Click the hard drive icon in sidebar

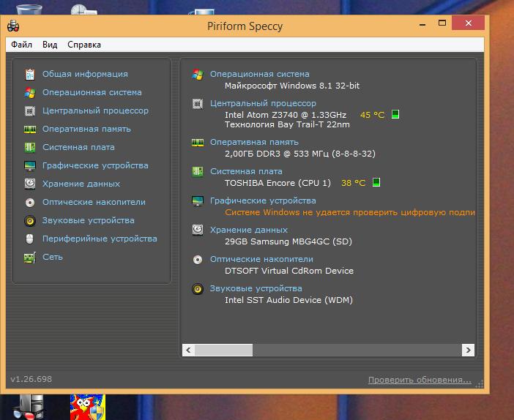30,184
